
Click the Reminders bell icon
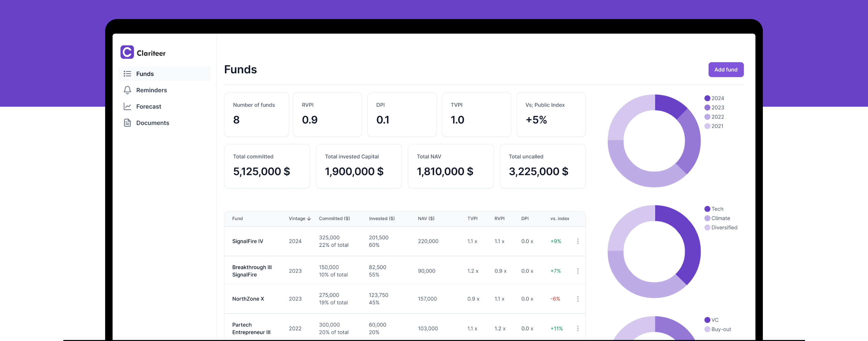[127, 90]
